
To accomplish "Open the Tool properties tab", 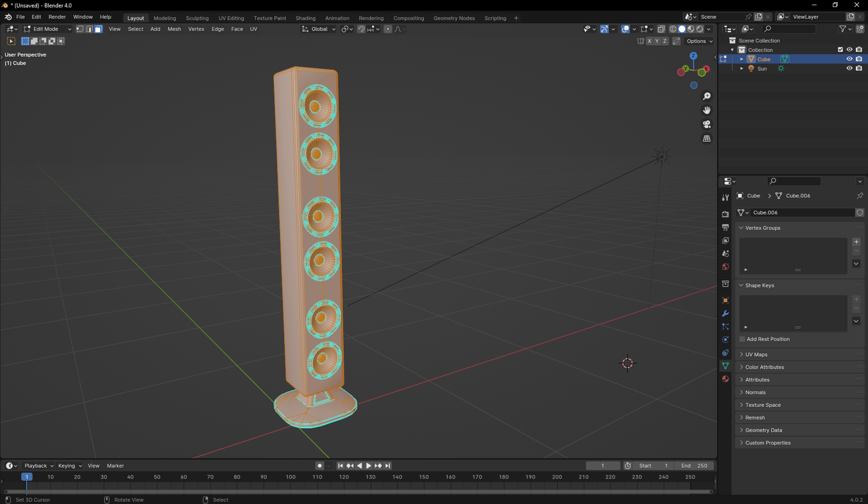I will click(x=725, y=198).
